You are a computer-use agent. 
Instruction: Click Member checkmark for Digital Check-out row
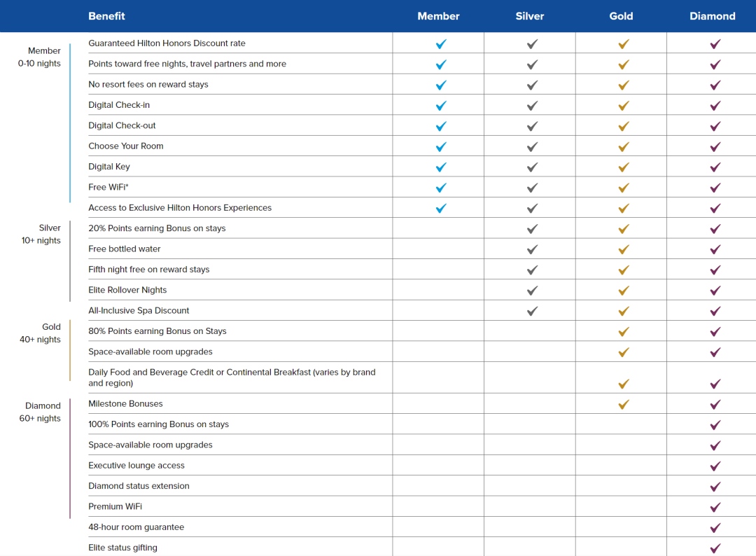coord(441,126)
